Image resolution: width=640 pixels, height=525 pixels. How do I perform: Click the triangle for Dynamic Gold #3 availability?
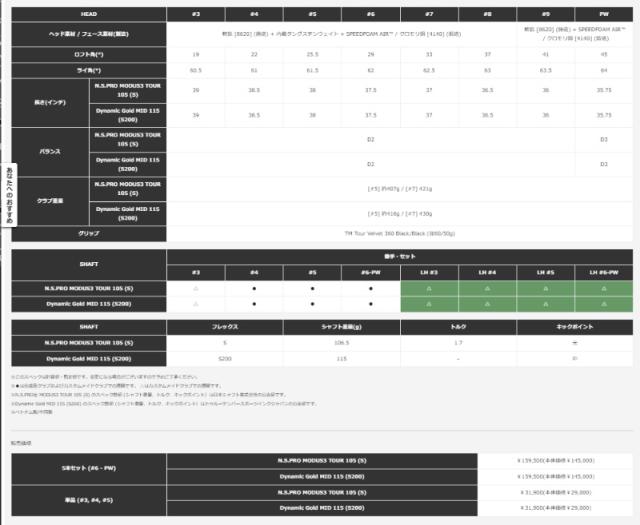coord(196,303)
